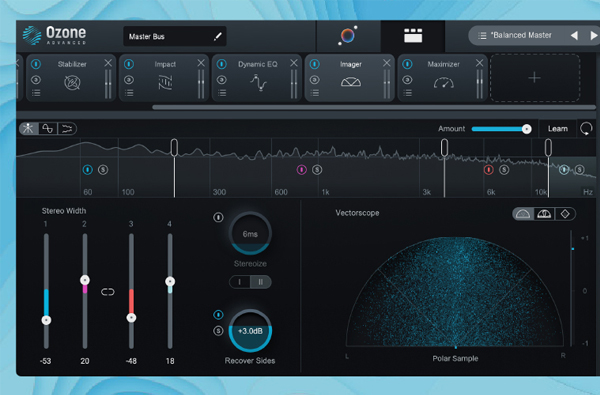Viewport: 600px width, 395px height.
Task: Solo the Imager module
Action: coord(315,80)
